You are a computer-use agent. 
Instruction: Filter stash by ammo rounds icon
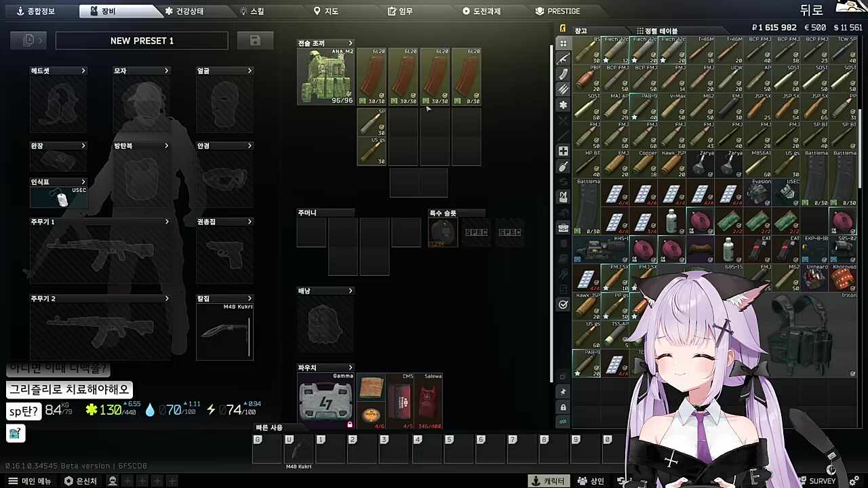563,89
